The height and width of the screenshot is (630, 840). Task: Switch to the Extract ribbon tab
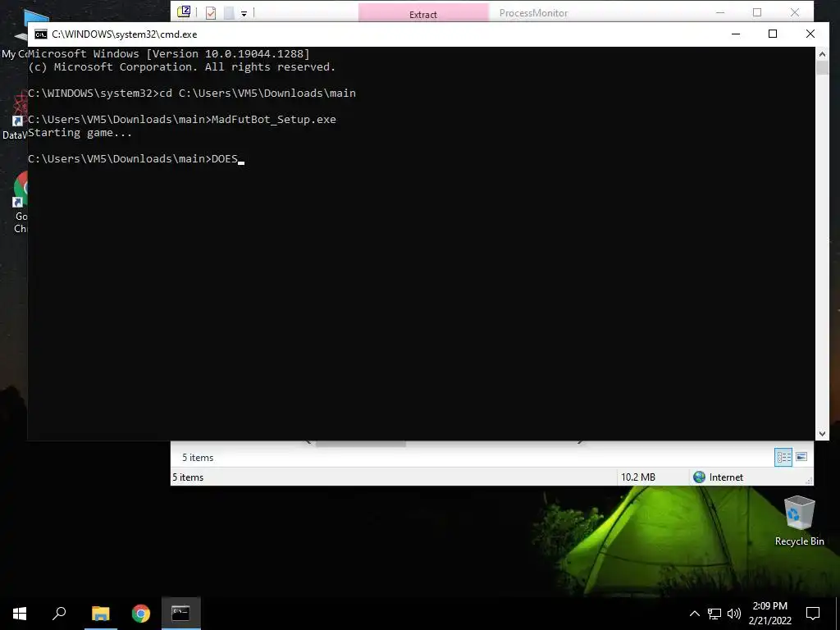[423, 13]
